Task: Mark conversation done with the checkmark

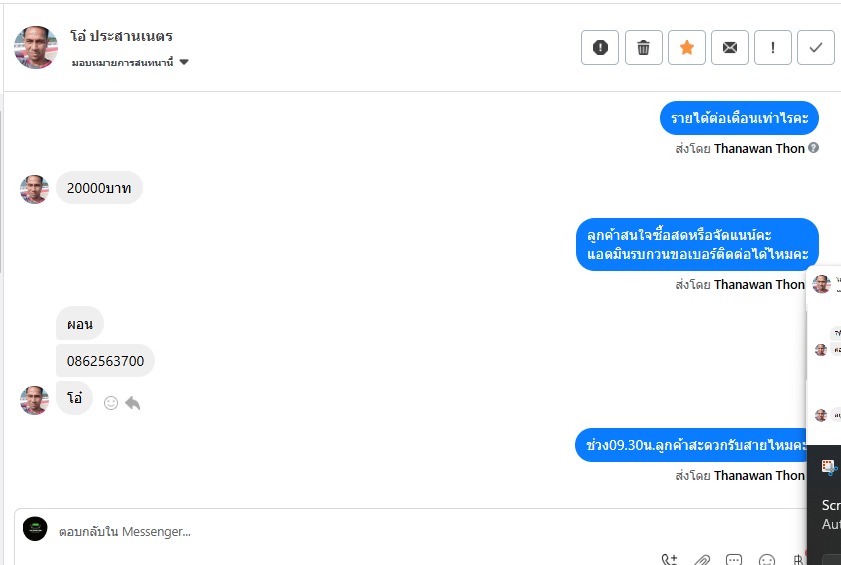Action: tap(815, 48)
